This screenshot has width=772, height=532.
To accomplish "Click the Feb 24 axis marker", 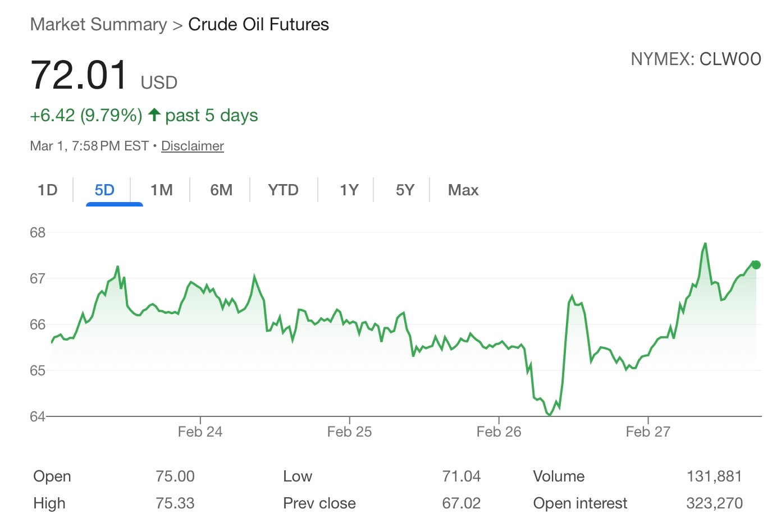I will [200, 432].
